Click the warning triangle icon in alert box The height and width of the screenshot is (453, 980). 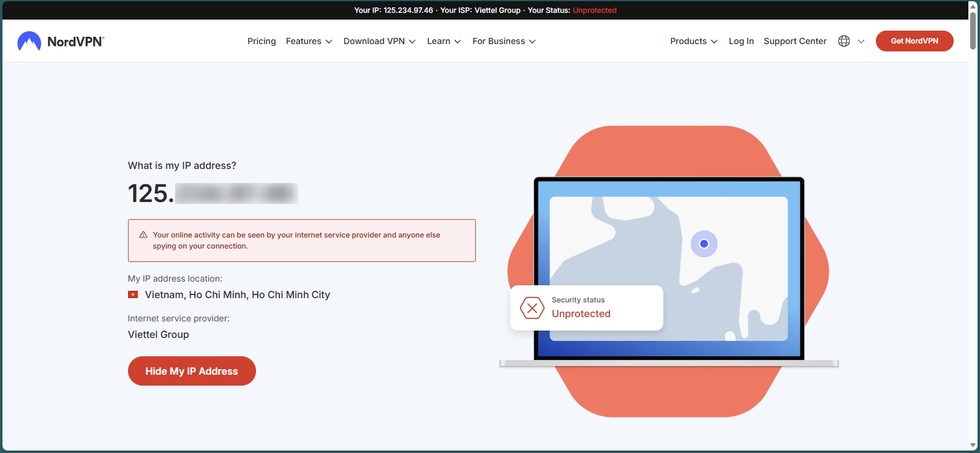point(143,234)
